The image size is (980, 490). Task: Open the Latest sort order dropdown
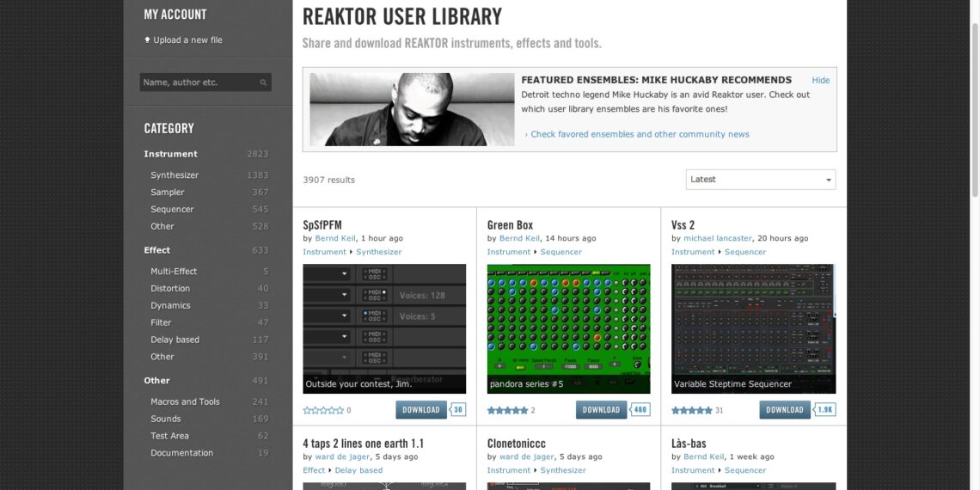(x=761, y=180)
